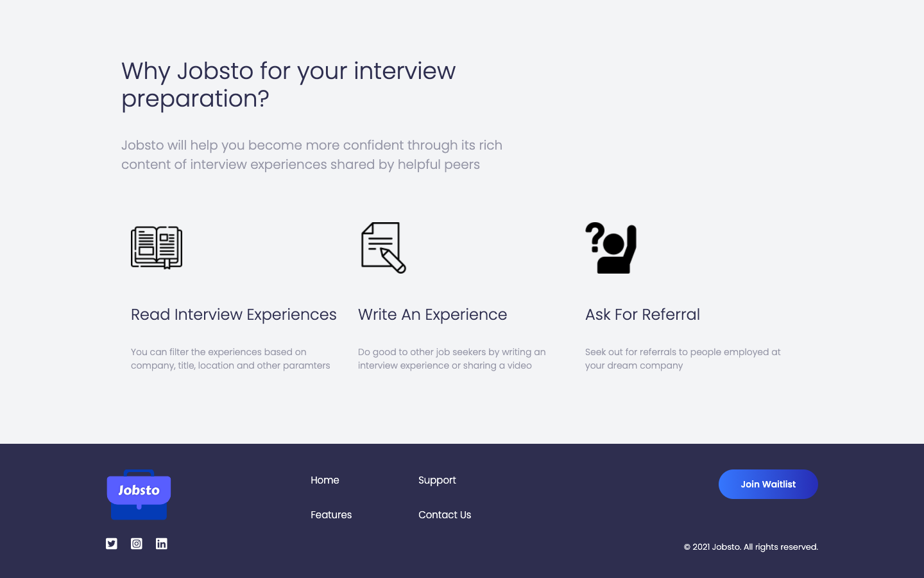This screenshot has width=924, height=578.
Task: Open Jobsto's LinkedIn page
Action: coord(161,543)
